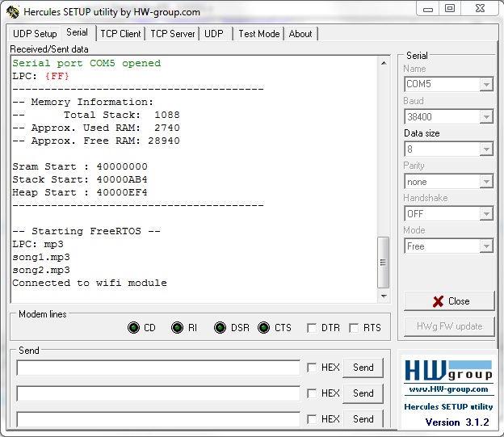Switch to the TCP Server tab
The image size is (504, 437).
click(173, 34)
